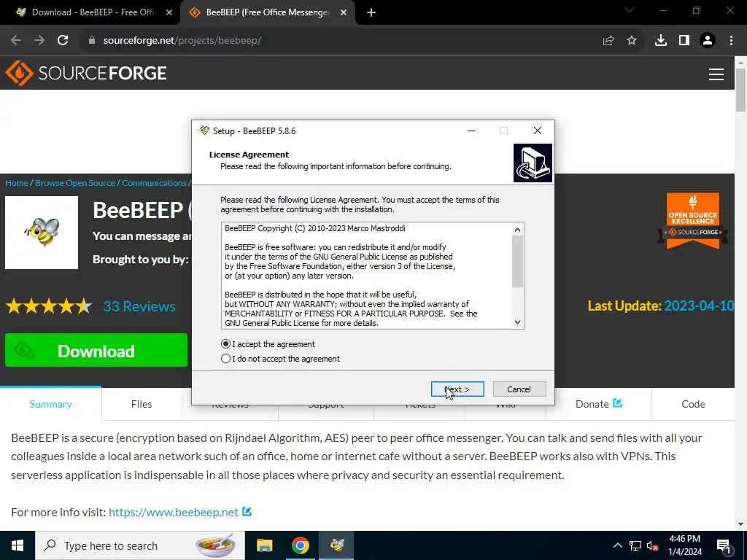This screenshot has height=560, width=747.
Task: Click the Chrome taskbar icon
Action: coord(301,545)
